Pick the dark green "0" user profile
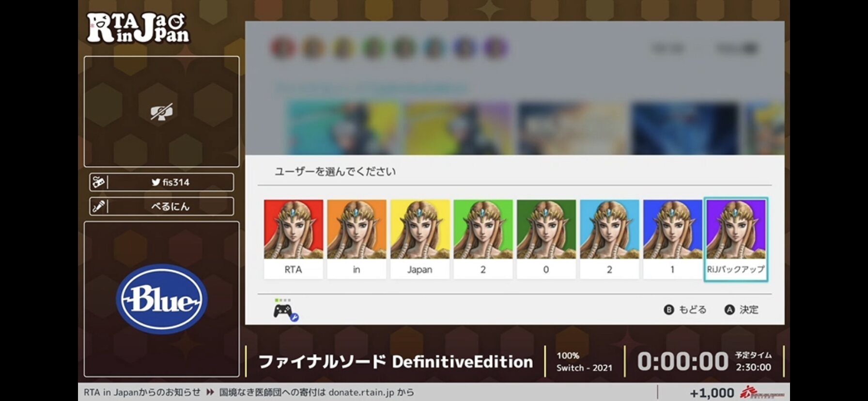 [x=546, y=239]
